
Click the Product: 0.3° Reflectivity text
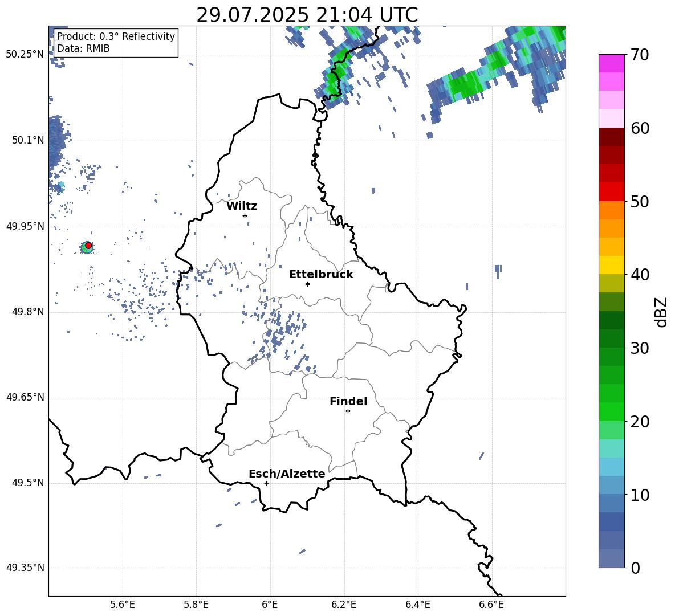[x=116, y=36]
